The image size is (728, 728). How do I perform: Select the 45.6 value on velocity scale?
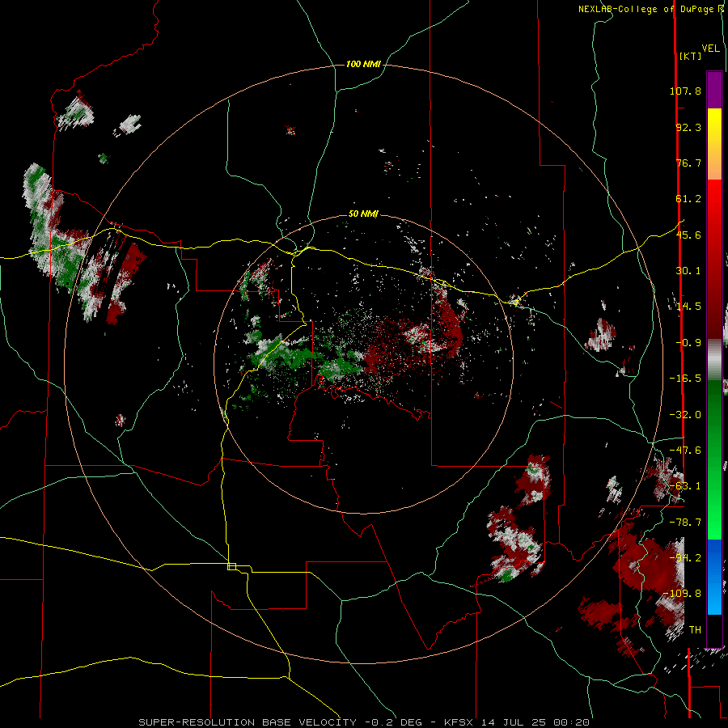click(x=688, y=235)
